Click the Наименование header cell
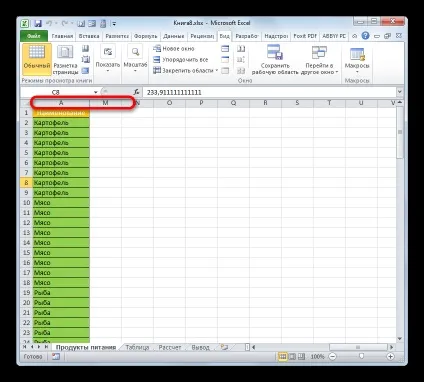 [61, 113]
